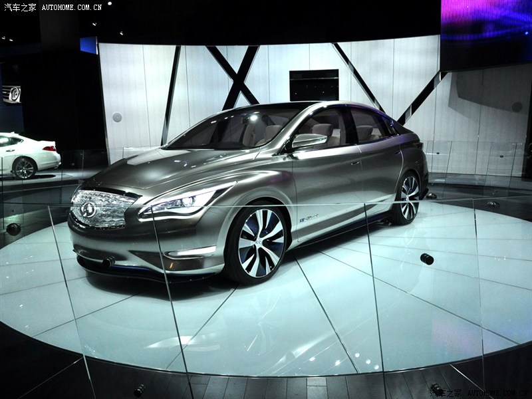Click the black rectangular panel on the wall
Viewport: 532px width, 399px height.
point(313,85)
